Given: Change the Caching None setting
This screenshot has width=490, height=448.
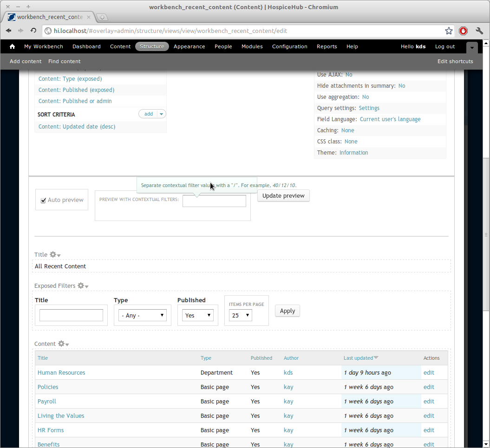Looking at the screenshot, I should point(347,130).
